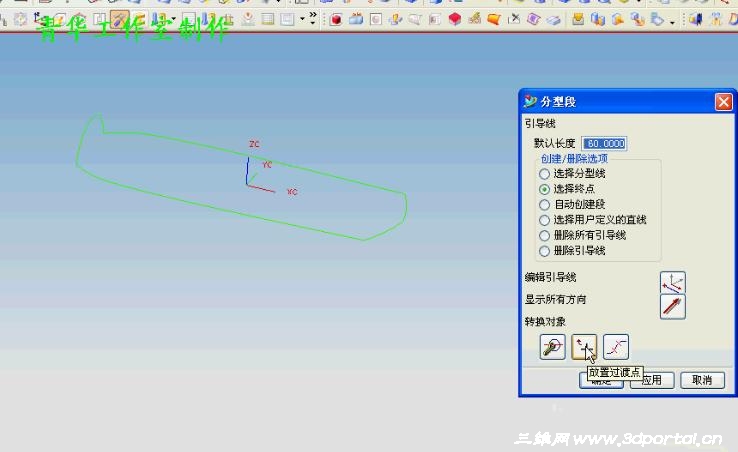Screen dimensions: 738x452
Task: Confirm with the 确定 (OK) button
Action: pyautogui.click(x=602, y=381)
